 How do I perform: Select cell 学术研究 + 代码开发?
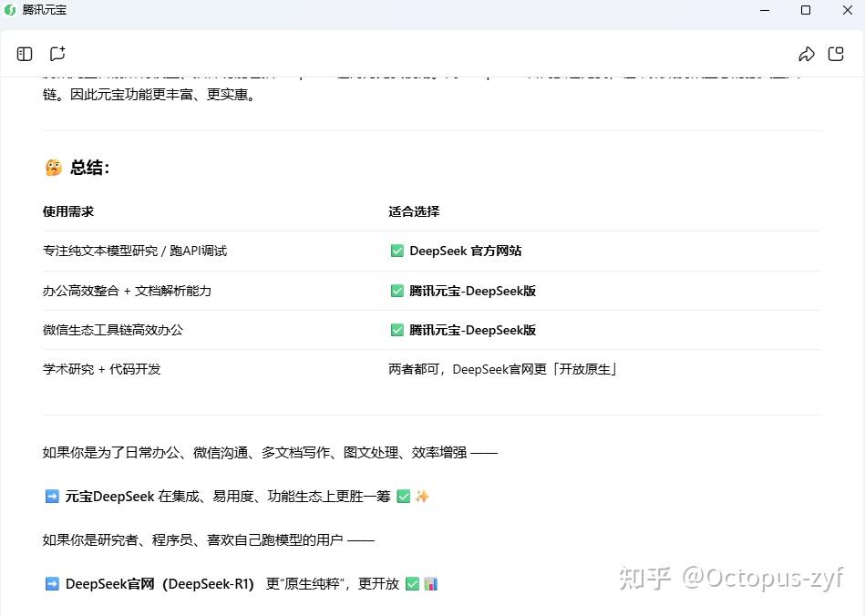[101, 369]
